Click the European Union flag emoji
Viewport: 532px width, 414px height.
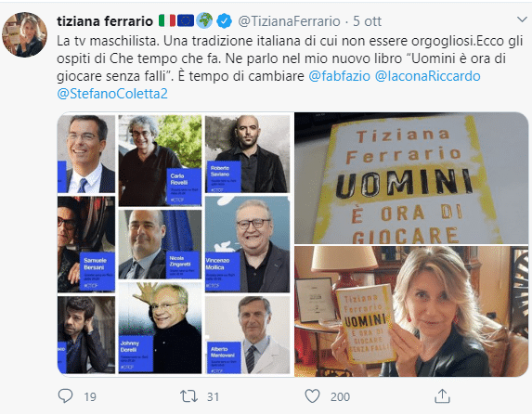tap(186, 20)
